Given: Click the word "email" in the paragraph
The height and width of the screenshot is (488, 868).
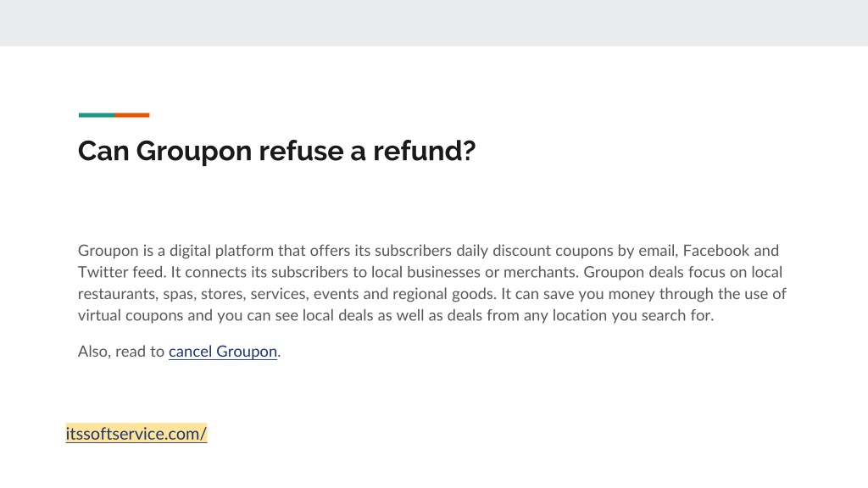Looking at the screenshot, I should 658,251.
